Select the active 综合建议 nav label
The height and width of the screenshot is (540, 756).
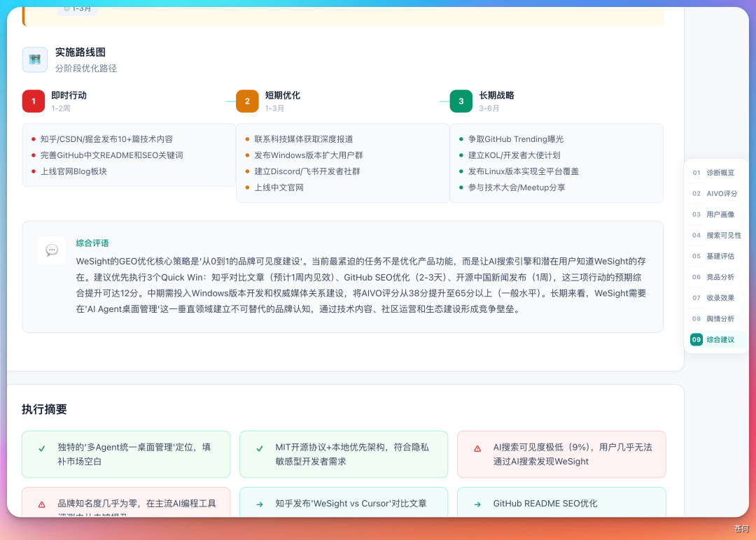720,340
